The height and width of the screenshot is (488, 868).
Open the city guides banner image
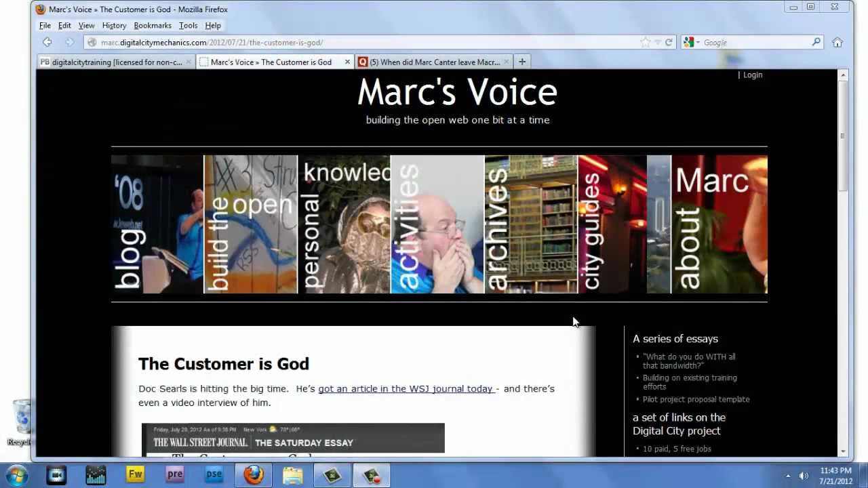625,224
